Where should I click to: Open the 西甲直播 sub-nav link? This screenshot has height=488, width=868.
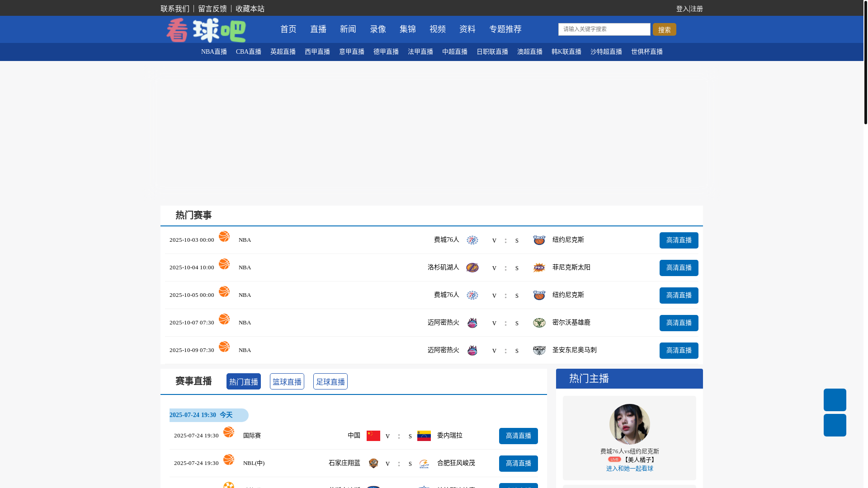point(317,52)
